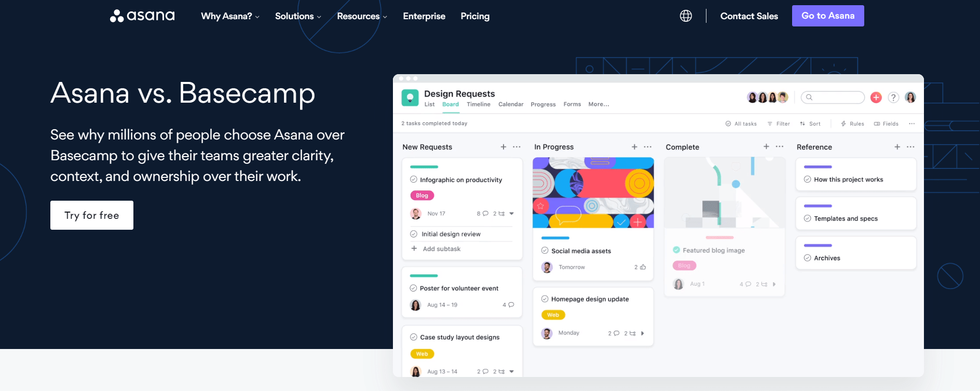Open the All tasks filter dropdown
Image resolution: width=980 pixels, height=391 pixels.
(x=741, y=123)
